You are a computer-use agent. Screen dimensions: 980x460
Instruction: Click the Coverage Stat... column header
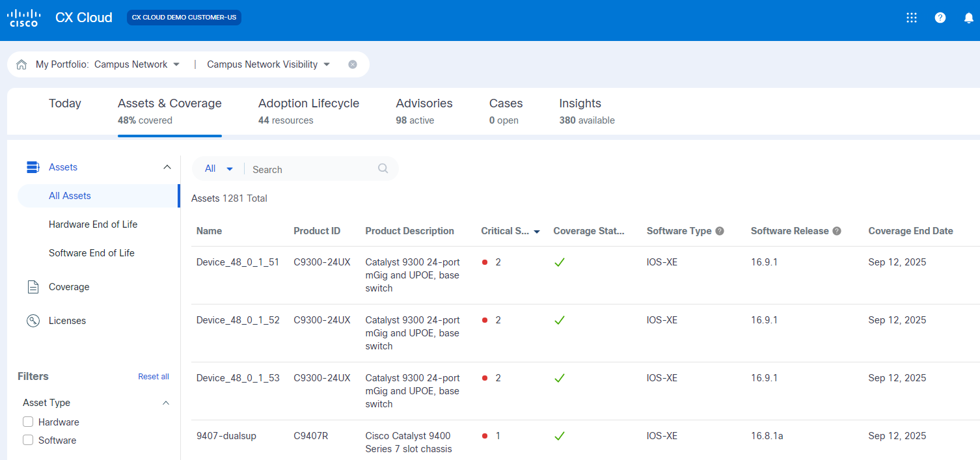(x=589, y=231)
